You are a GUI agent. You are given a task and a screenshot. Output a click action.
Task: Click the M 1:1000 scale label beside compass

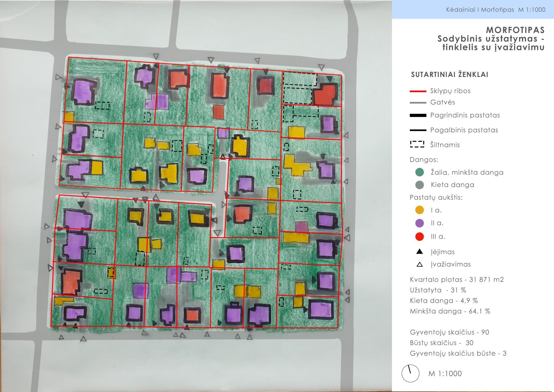pyautogui.click(x=445, y=373)
